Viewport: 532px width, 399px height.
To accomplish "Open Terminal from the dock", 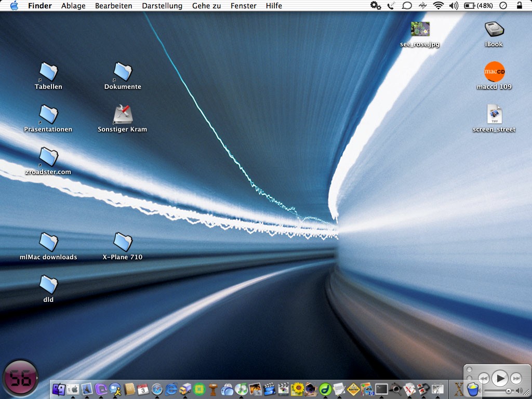I will (381, 389).
